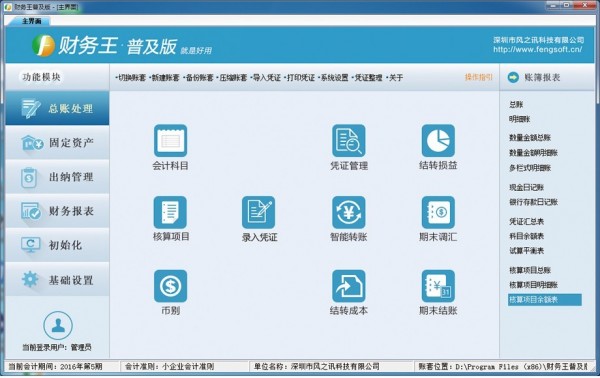Screen dimensions: 600x378
Task: Click 压缩账套 in the top menu
Action: tap(232, 78)
